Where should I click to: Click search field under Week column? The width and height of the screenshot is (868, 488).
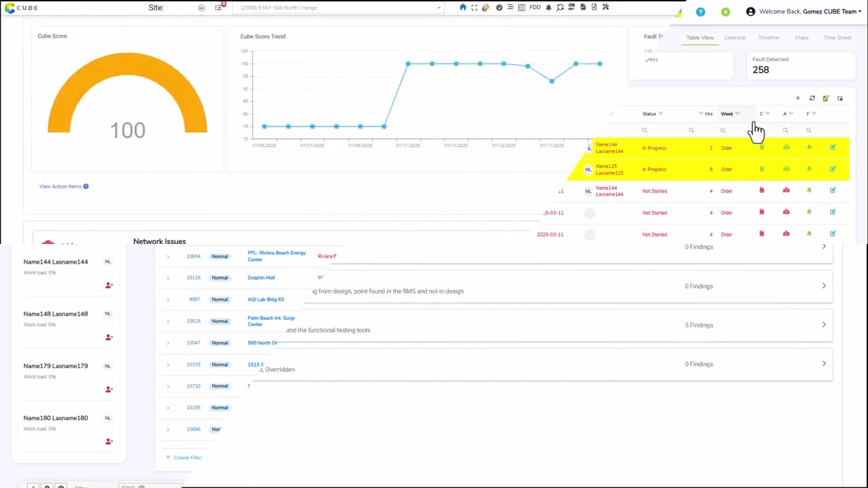pyautogui.click(x=736, y=130)
